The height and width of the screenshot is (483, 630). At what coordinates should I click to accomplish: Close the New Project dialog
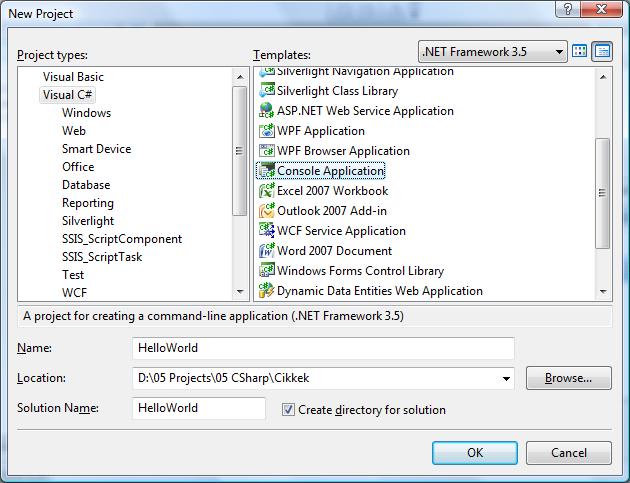(x=601, y=9)
